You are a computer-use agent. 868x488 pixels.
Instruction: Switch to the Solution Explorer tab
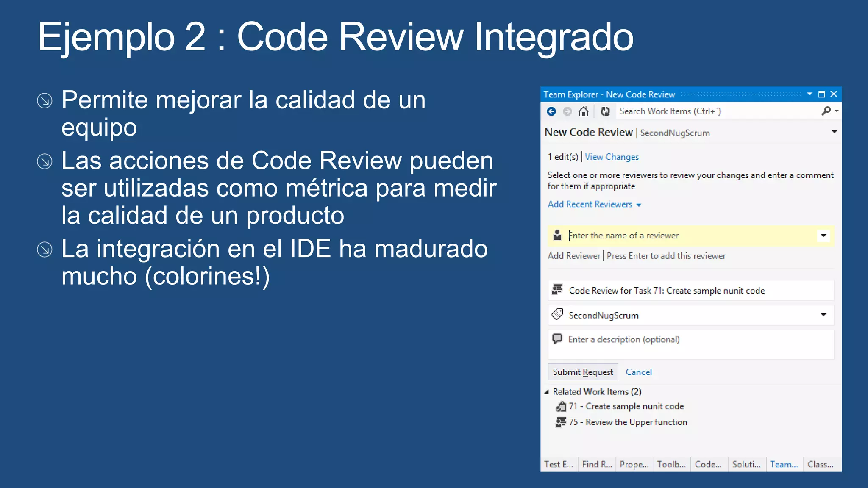pos(746,464)
